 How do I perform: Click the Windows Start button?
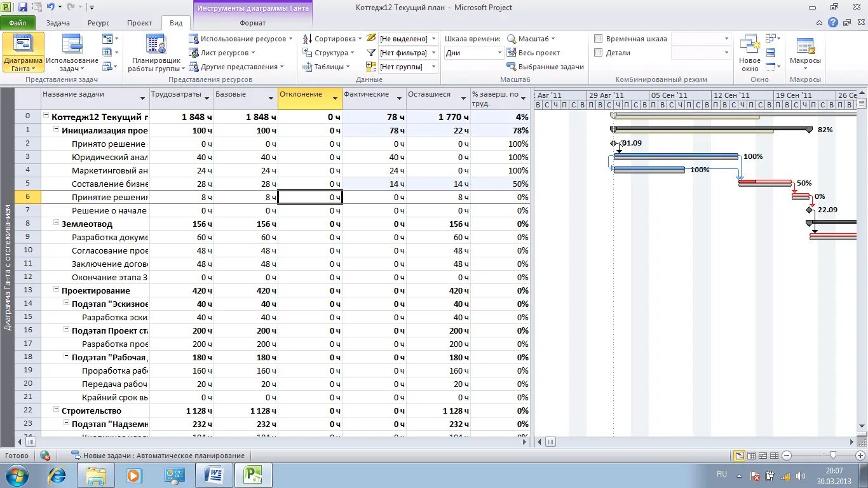point(17,475)
